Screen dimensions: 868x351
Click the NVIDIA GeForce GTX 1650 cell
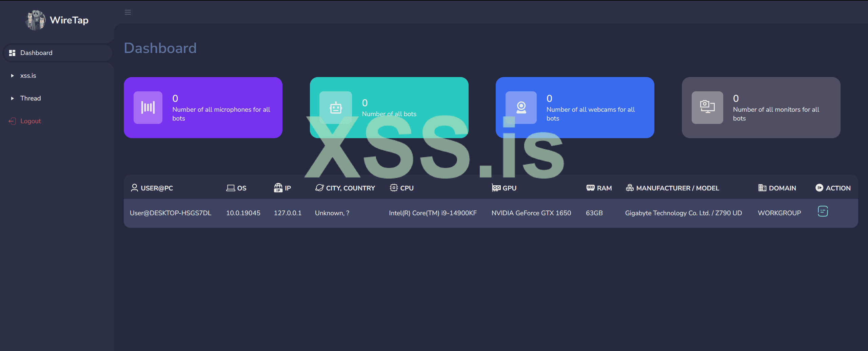531,213
